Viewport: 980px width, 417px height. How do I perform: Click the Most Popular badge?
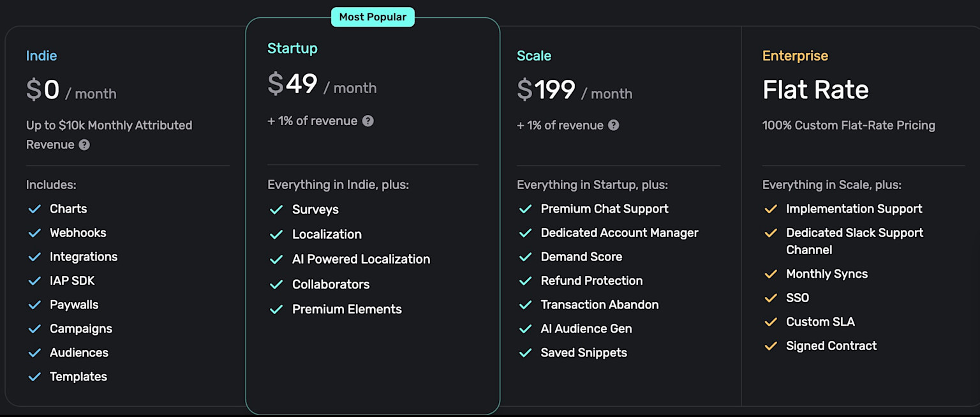(373, 17)
